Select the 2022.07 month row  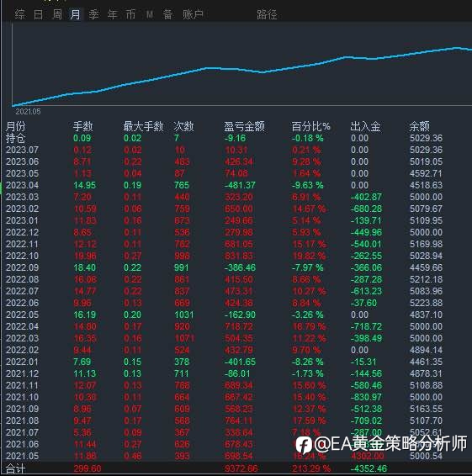[x=224, y=292]
